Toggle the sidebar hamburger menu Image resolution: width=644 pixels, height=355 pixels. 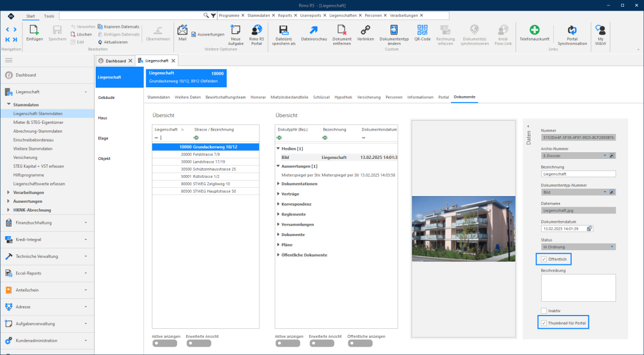(x=9, y=61)
